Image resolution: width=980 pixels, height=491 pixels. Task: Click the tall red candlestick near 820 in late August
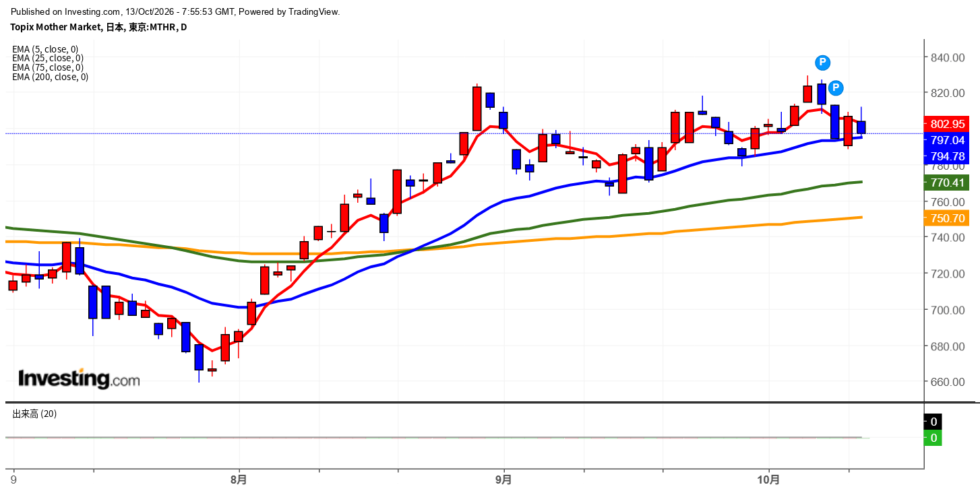click(x=477, y=108)
